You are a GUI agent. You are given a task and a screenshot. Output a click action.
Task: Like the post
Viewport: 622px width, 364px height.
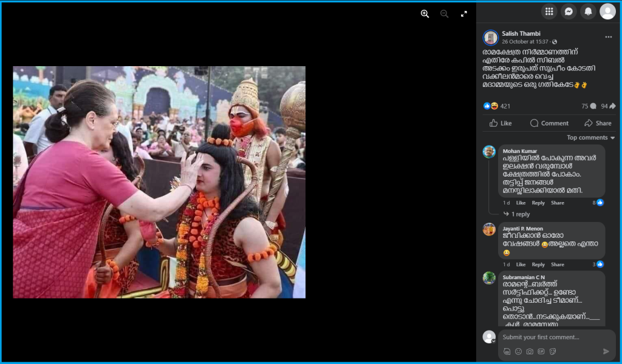(501, 123)
